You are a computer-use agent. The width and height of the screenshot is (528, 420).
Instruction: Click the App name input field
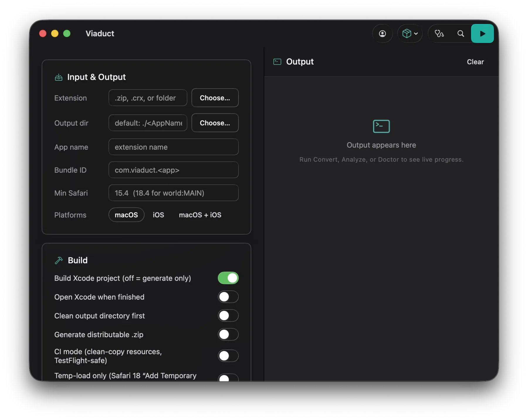coord(173,147)
